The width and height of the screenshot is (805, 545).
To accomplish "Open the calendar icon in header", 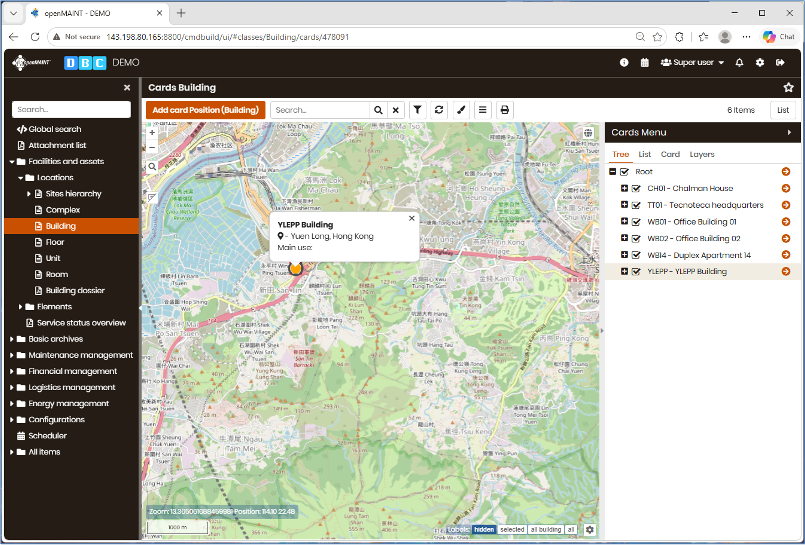I will click(x=645, y=63).
